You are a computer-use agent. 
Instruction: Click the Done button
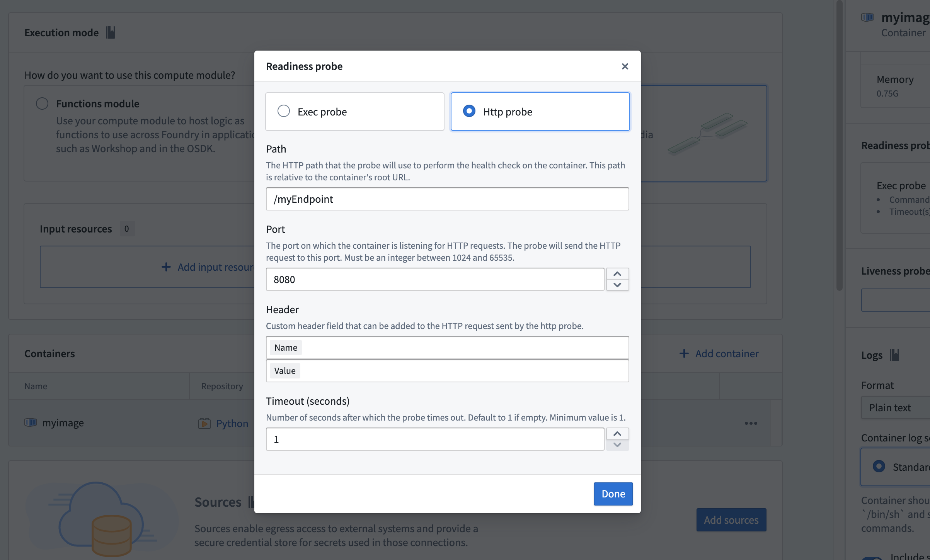tap(613, 494)
